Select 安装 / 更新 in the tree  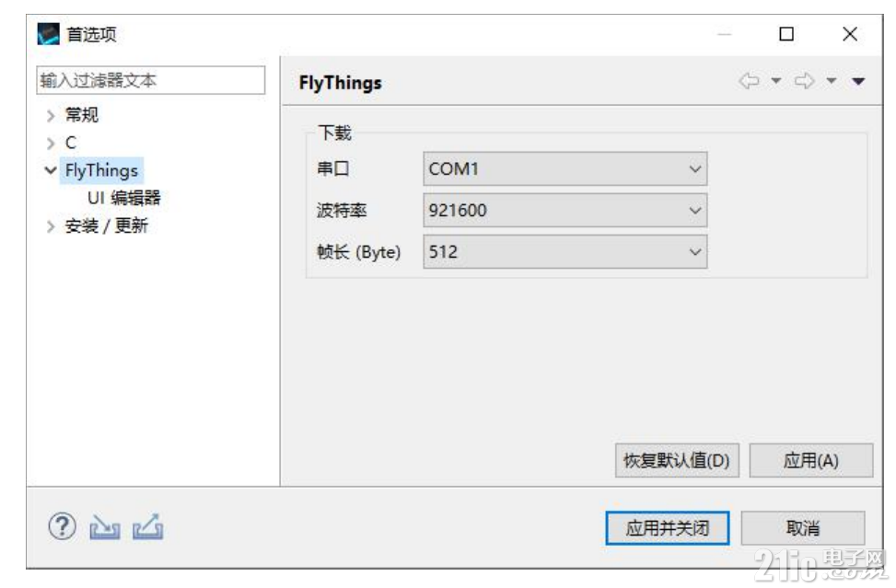click(x=106, y=226)
